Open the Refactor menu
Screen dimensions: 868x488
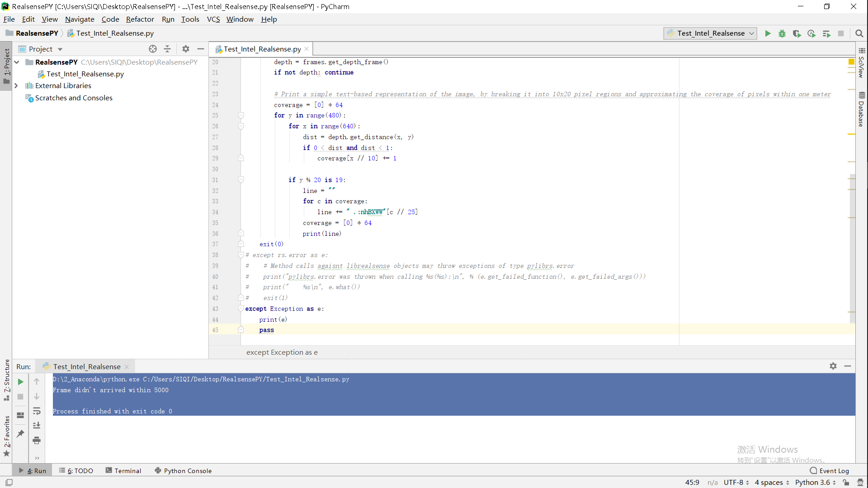pyautogui.click(x=140, y=19)
